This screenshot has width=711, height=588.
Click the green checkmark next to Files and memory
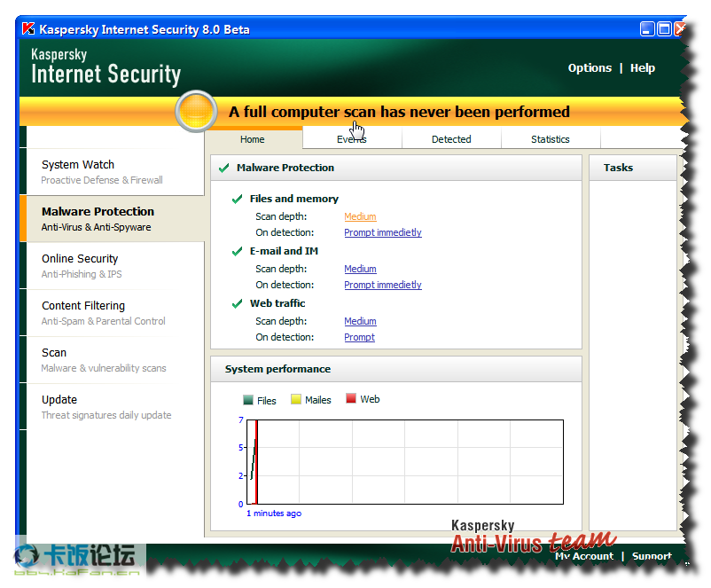237,200
